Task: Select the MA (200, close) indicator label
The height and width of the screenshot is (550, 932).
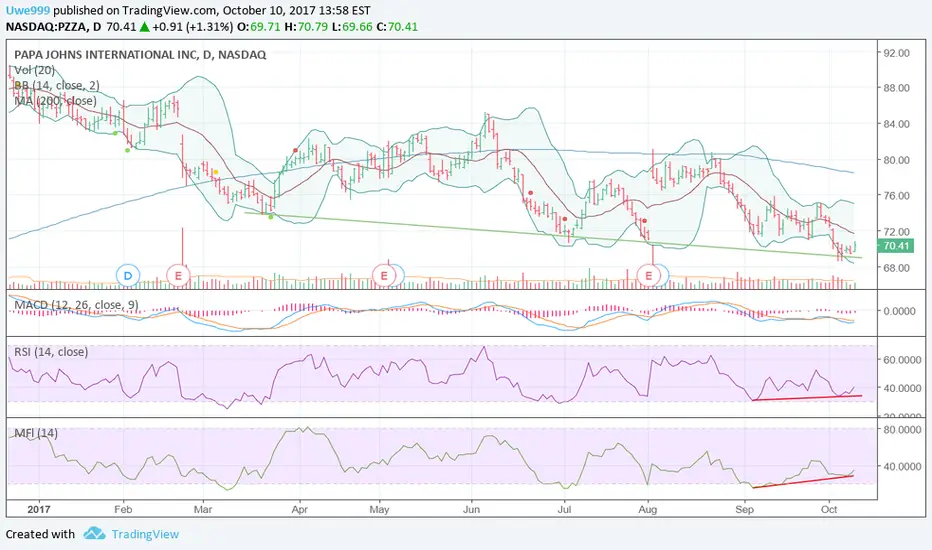Action: click(x=55, y=101)
